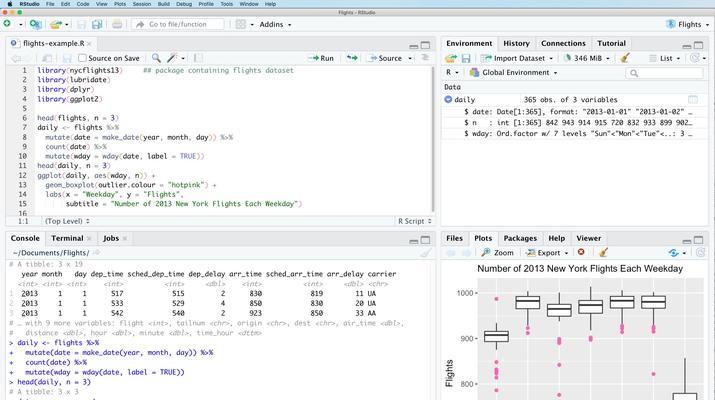Close the flights-example.R tab

(x=89, y=43)
